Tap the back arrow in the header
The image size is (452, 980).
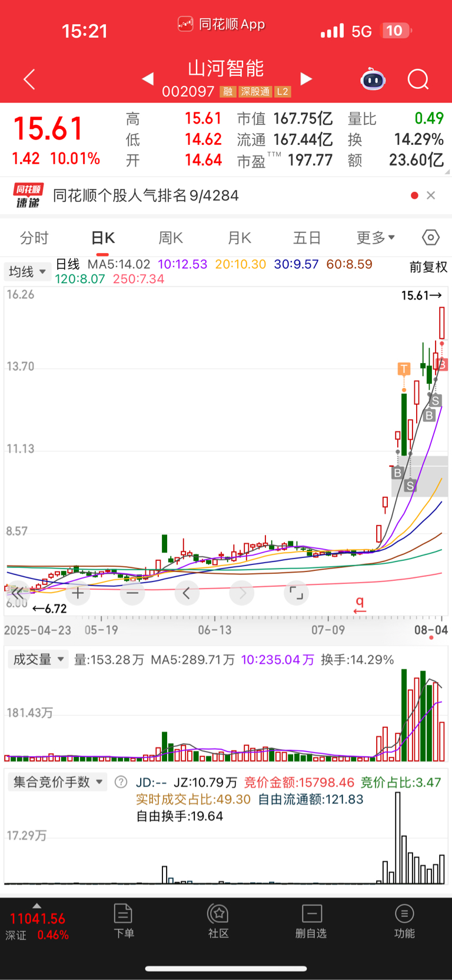(x=29, y=79)
